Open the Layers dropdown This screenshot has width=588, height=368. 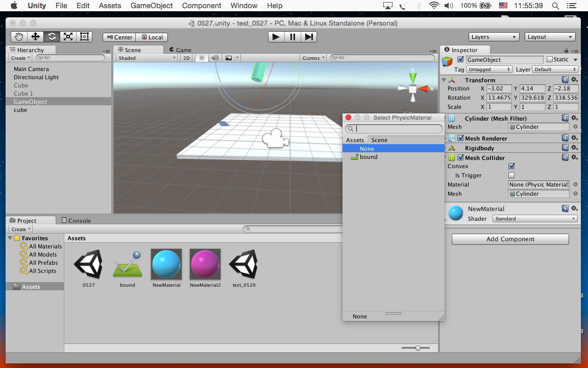(494, 37)
